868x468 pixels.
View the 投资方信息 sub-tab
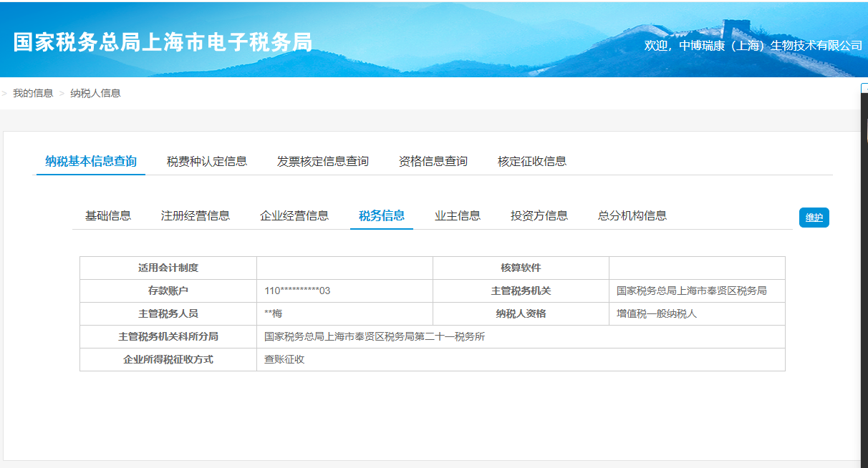click(x=539, y=215)
